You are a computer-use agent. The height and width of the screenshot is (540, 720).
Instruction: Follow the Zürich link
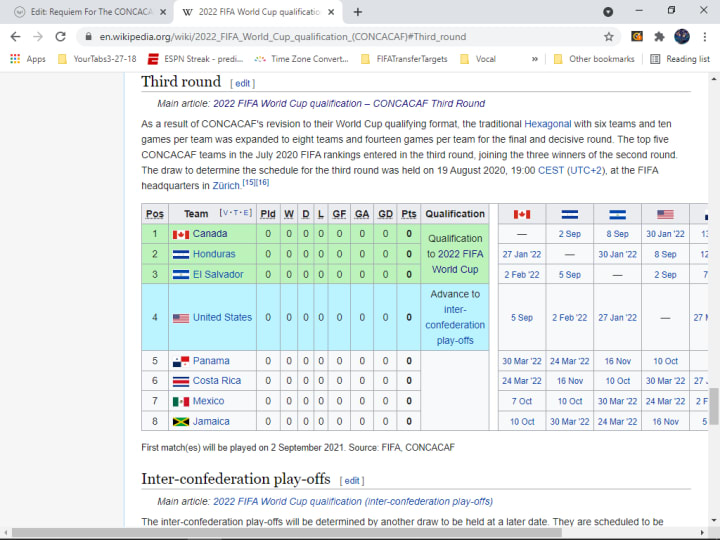226,186
